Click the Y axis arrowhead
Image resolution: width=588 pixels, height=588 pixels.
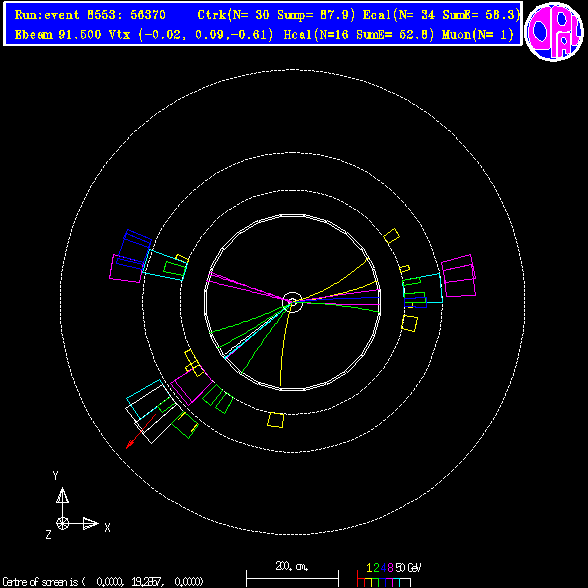[62, 495]
